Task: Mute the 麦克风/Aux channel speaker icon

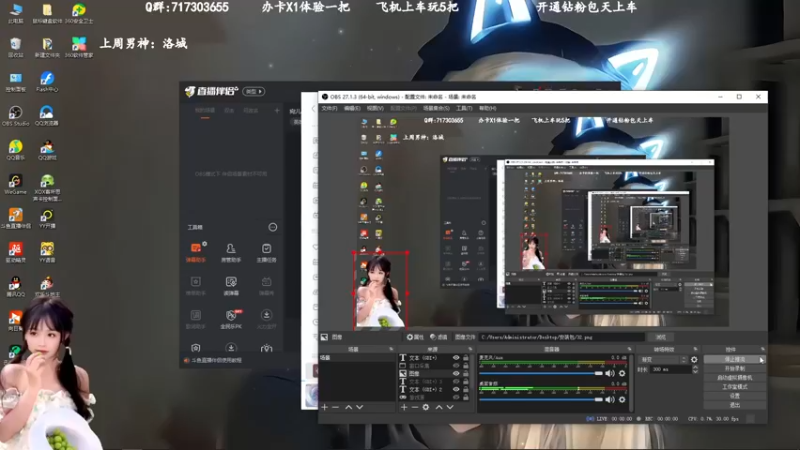Action: pos(610,373)
